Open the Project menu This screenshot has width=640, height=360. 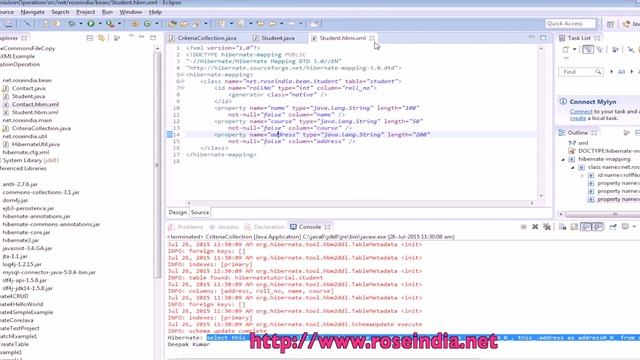[x=86, y=12]
